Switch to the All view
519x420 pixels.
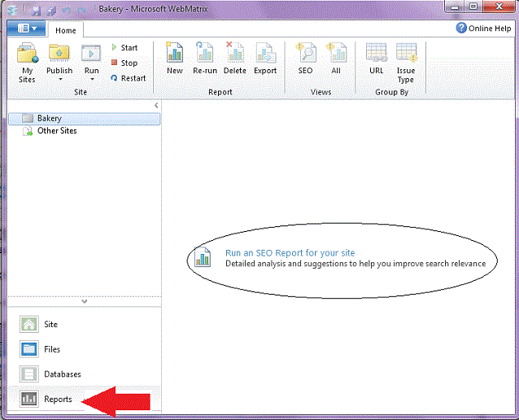click(336, 58)
